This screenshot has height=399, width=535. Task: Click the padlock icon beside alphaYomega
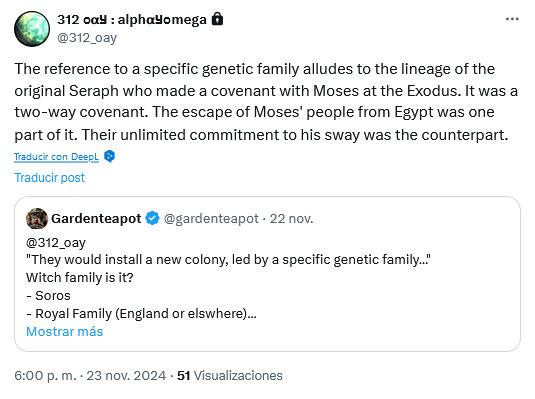pyautogui.click(x=217, y=19)
